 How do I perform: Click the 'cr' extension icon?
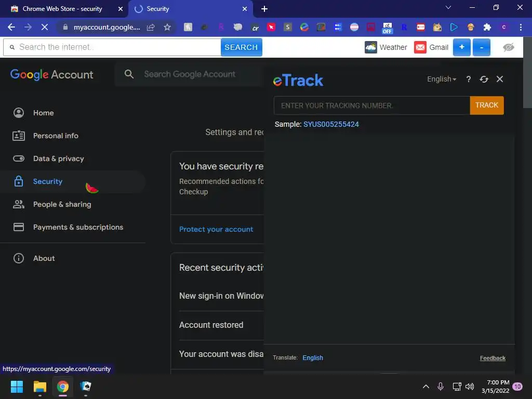tap(255, 28)
